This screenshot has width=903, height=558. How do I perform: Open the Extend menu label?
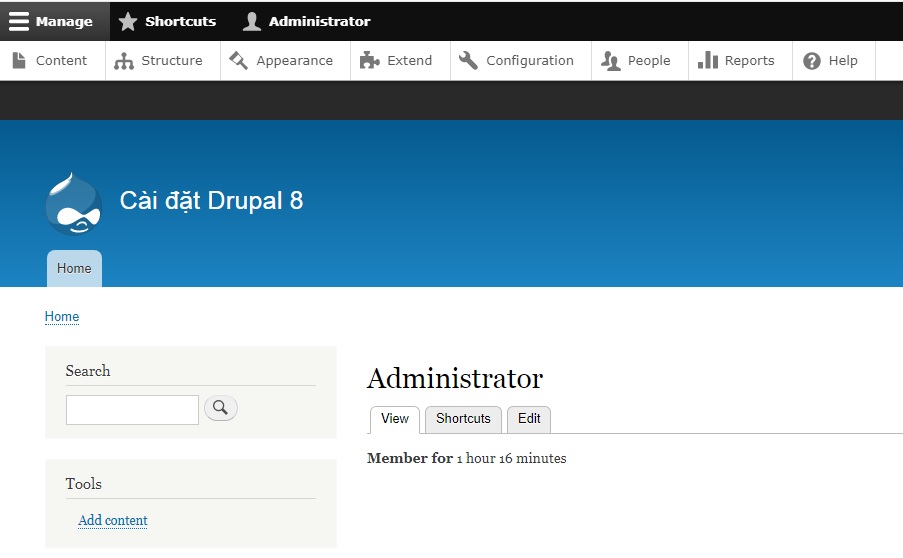tap(409, 60)
